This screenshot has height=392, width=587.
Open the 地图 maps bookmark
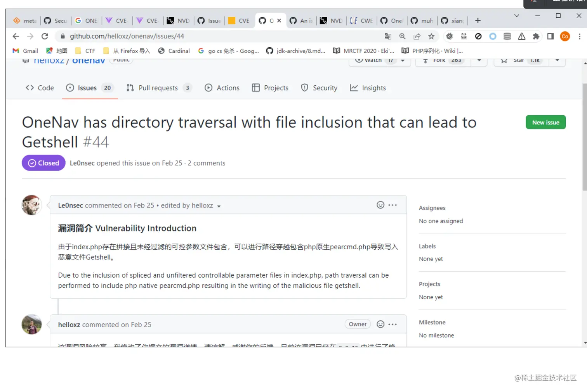coord(57,51)
